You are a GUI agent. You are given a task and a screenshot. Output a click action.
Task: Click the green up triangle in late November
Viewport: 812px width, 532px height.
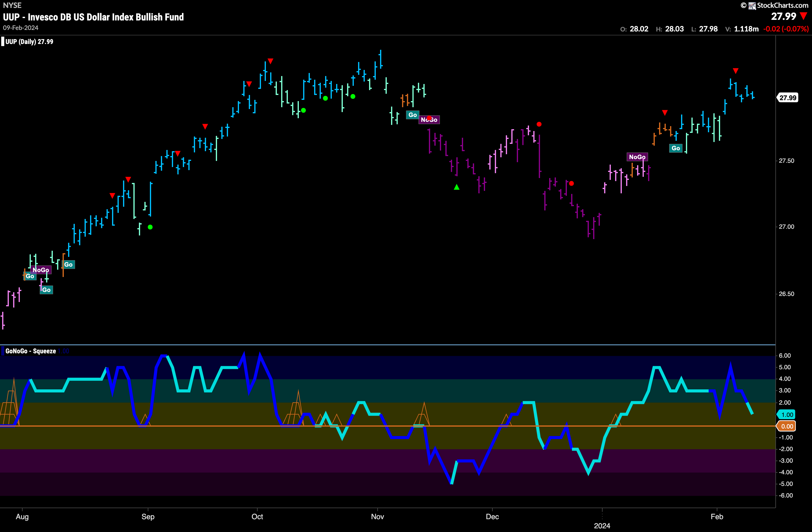tap(456, 187)
